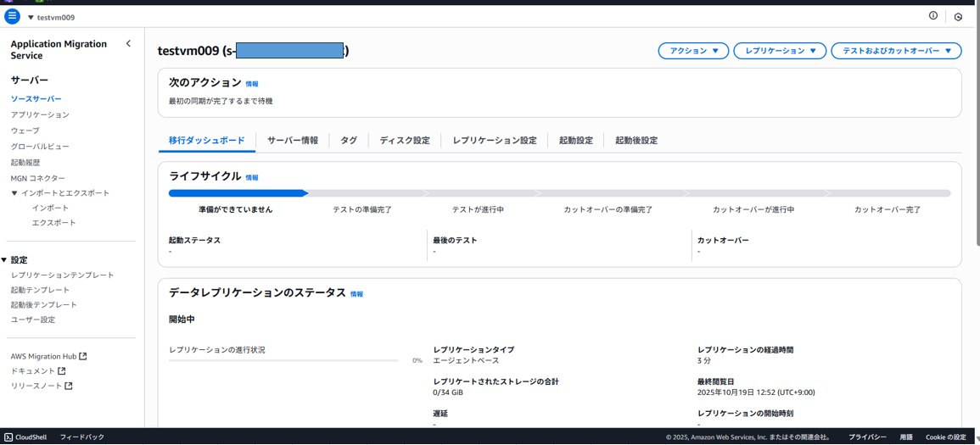
Task: Open the レプリケーション dropdown button
Action: [780, 51]
